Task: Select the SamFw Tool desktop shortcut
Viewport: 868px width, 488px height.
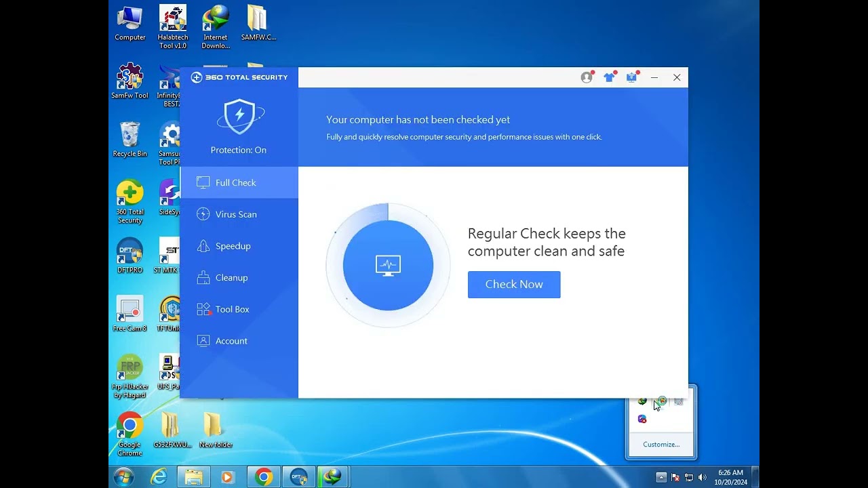Action: pyautogui.click(x=130, y=81)
